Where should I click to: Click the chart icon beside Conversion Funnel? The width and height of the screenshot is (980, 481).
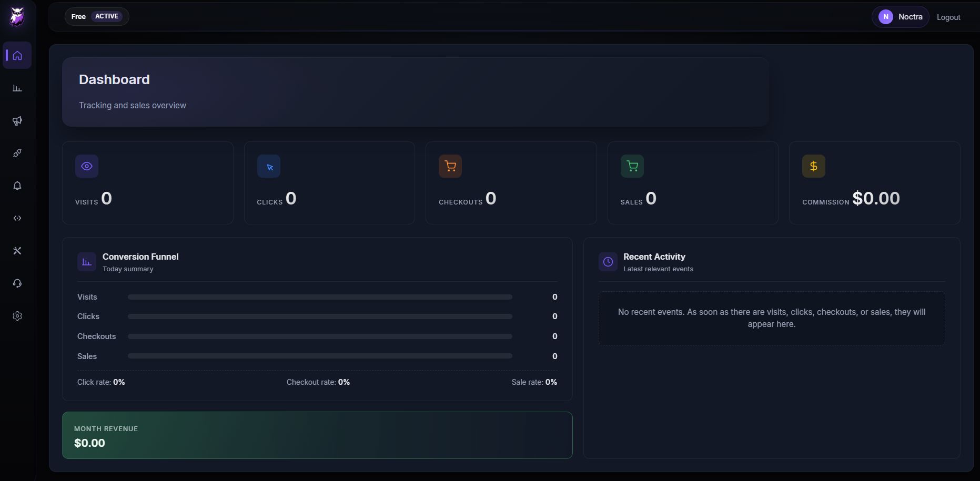[x=87, y=262]
